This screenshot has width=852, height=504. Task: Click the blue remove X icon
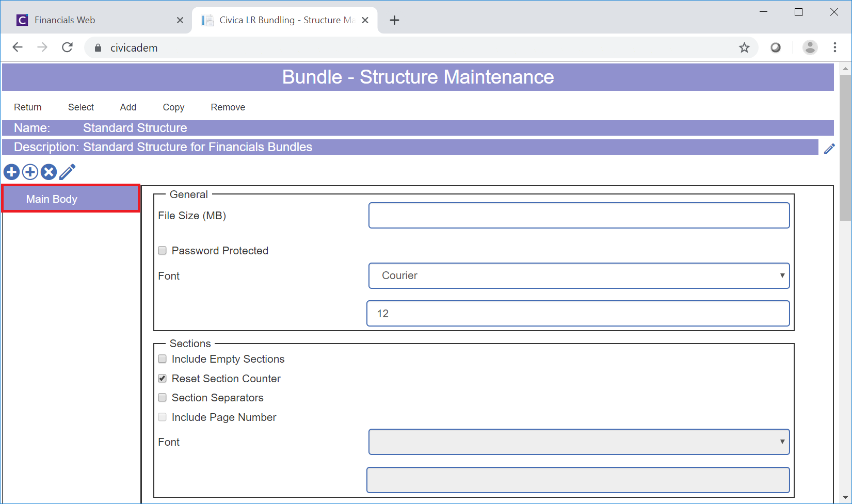pyautogui.click(x=49, y=172)
